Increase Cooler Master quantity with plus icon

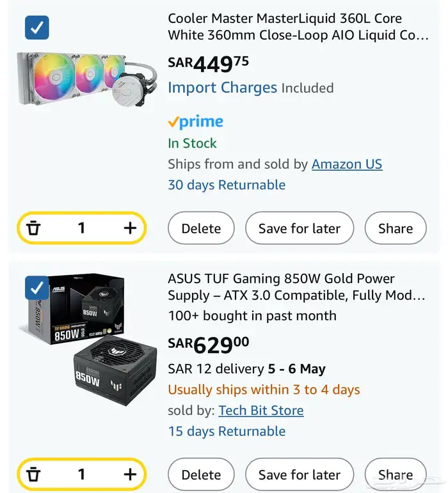(130, 228)
